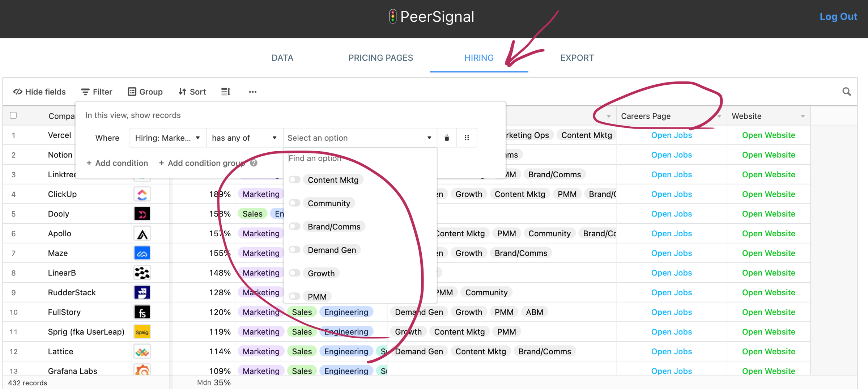Click the Dooly company logo
Screen dimensions: 868x389
(x=142, y=214)
